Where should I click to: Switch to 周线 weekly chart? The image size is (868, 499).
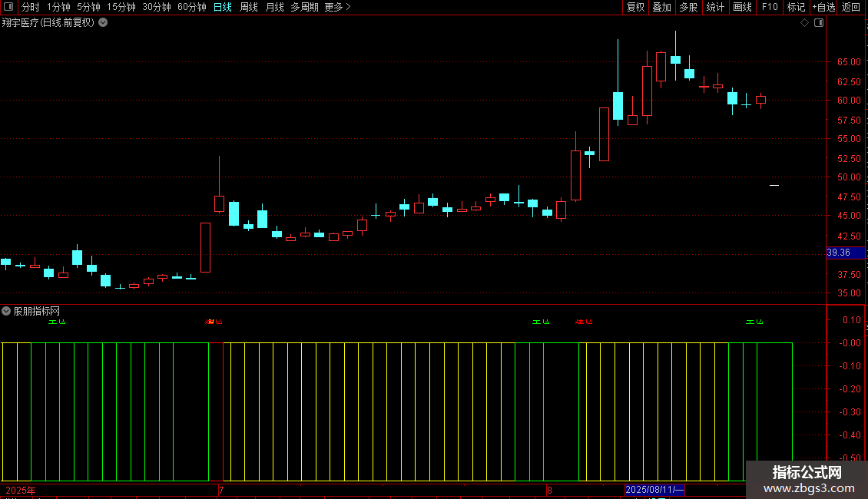pos(249,7)
